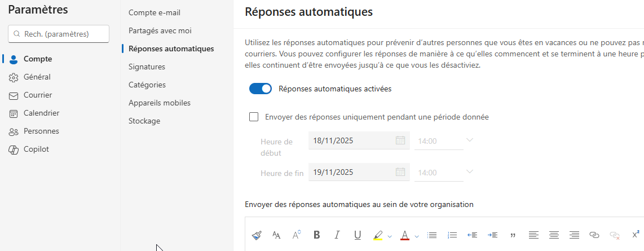Open the start time 14:00 dropdown
644x251 pixels.
[469, 140]
